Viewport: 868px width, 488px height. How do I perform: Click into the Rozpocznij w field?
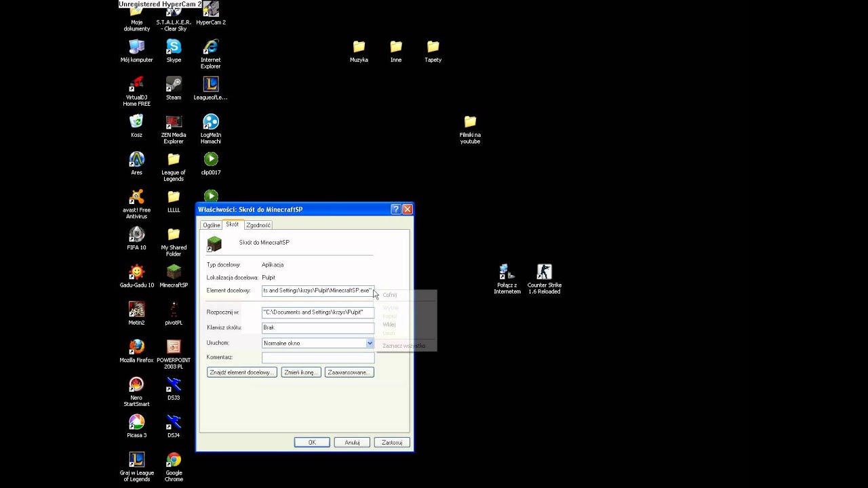[317, 312]
